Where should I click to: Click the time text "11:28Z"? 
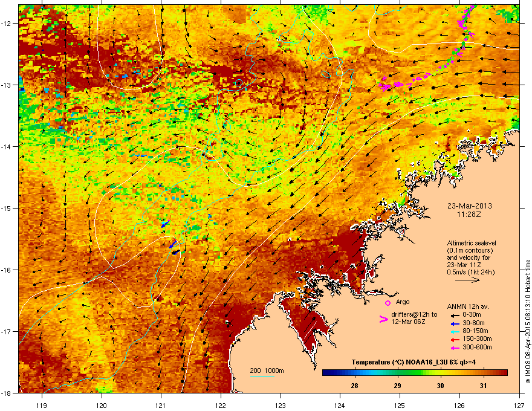click(x=469, y=215)
